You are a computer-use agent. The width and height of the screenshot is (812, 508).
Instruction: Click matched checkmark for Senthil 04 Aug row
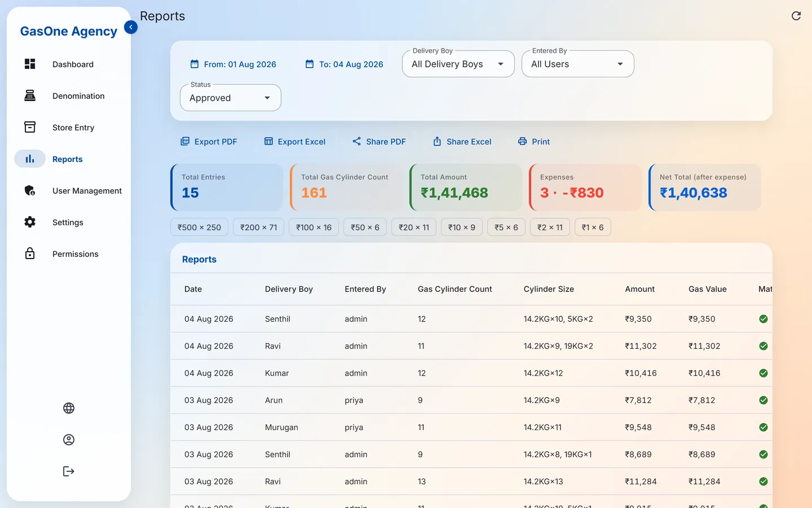pyautogui.click(x=764, y=319)
